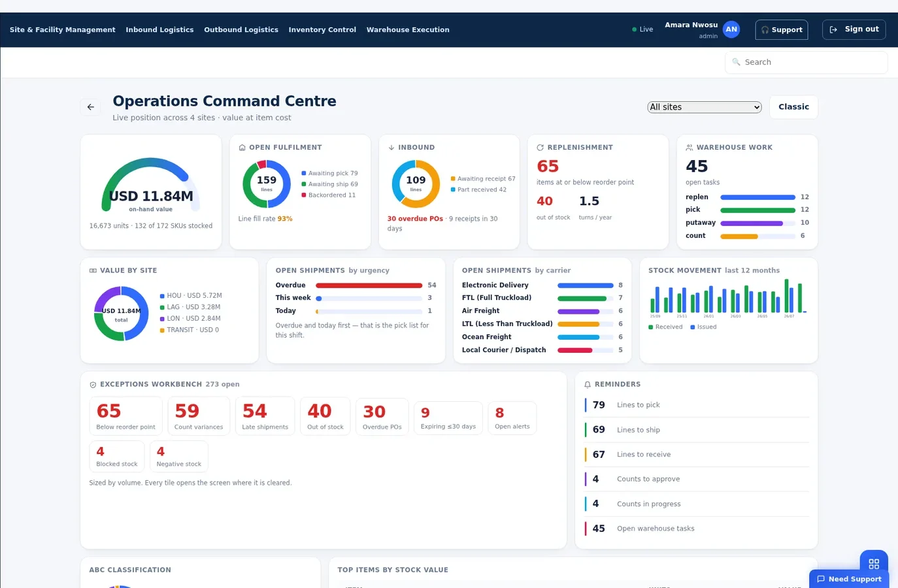Image resolution: width=898 pixels, height=588 pixels.
Task: Click the Electronic Delivery carrier row
Action: coord(542,286)
